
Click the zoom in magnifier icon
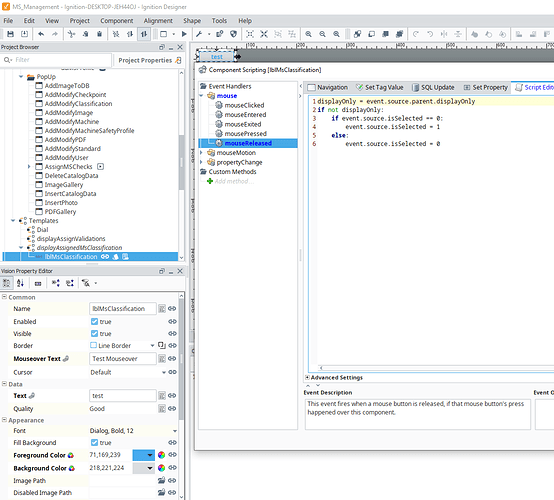click(x=308, y=34)
